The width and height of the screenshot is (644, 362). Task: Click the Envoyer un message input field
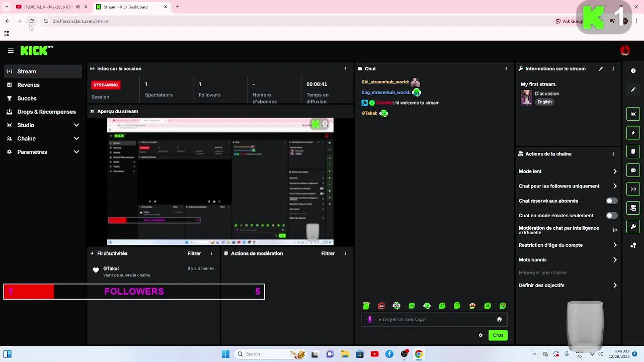pos(434,319)
